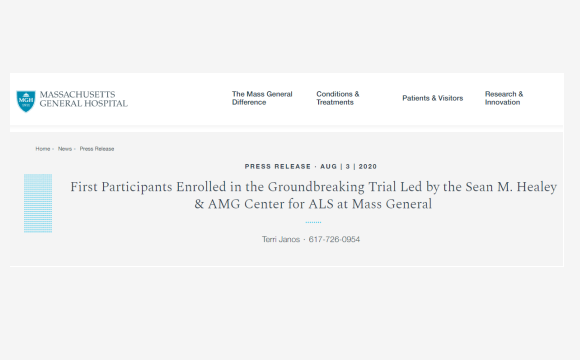
Task: Navigate to News breadcrumb
Action: point(65,149)
